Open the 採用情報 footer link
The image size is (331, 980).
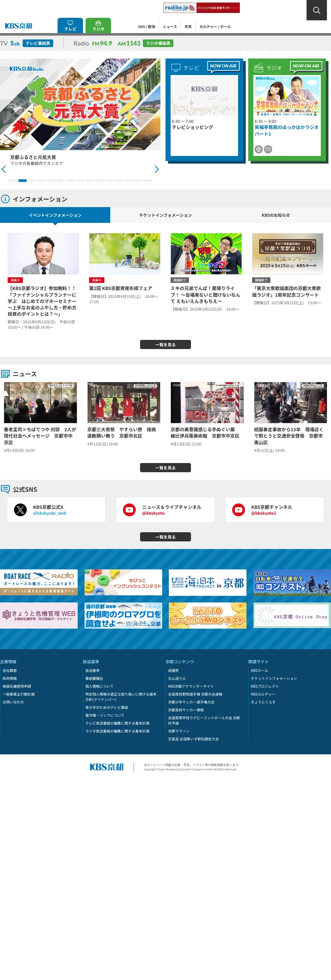click(10, 679)
